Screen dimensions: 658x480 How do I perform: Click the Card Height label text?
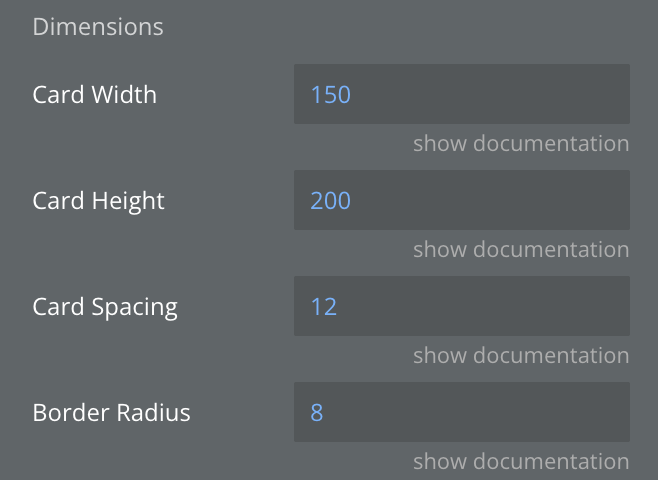(x=99, y=201)
